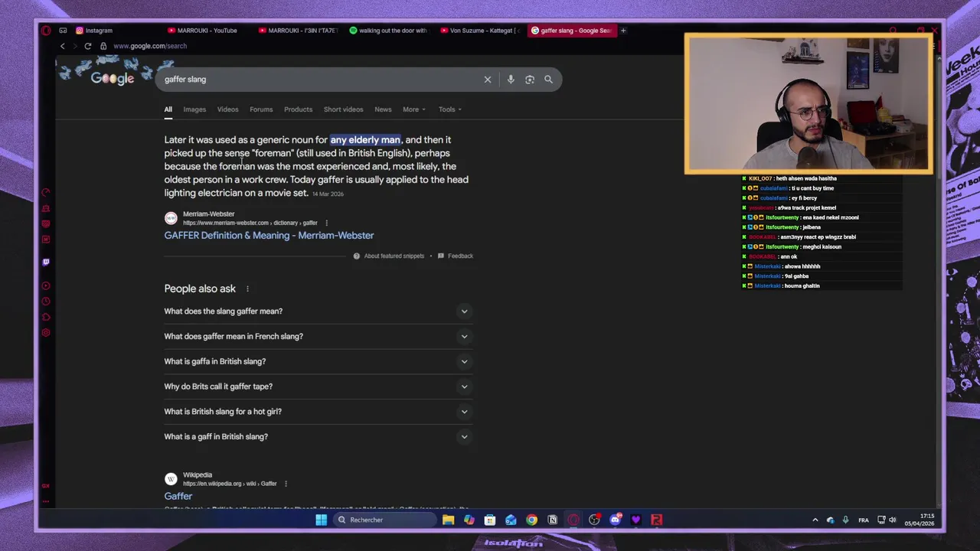
Task: Switch to the Forums results tab
Action: tap(261, 109)
